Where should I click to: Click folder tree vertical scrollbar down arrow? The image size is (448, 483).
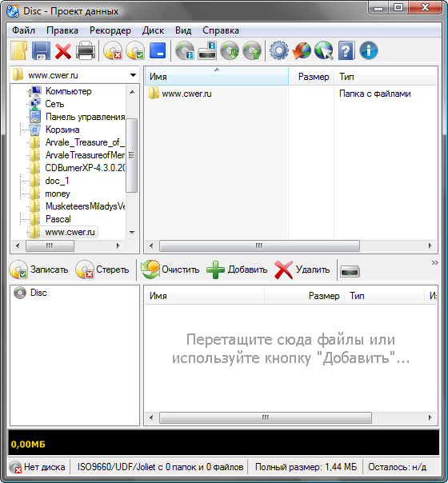132,233
